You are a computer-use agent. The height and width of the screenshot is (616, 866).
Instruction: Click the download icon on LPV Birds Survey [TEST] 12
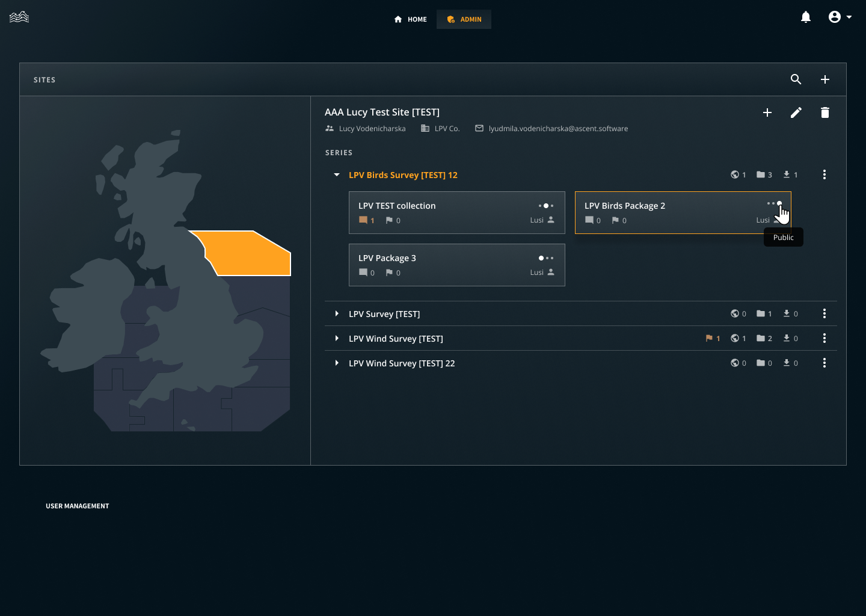click(787, 174)
